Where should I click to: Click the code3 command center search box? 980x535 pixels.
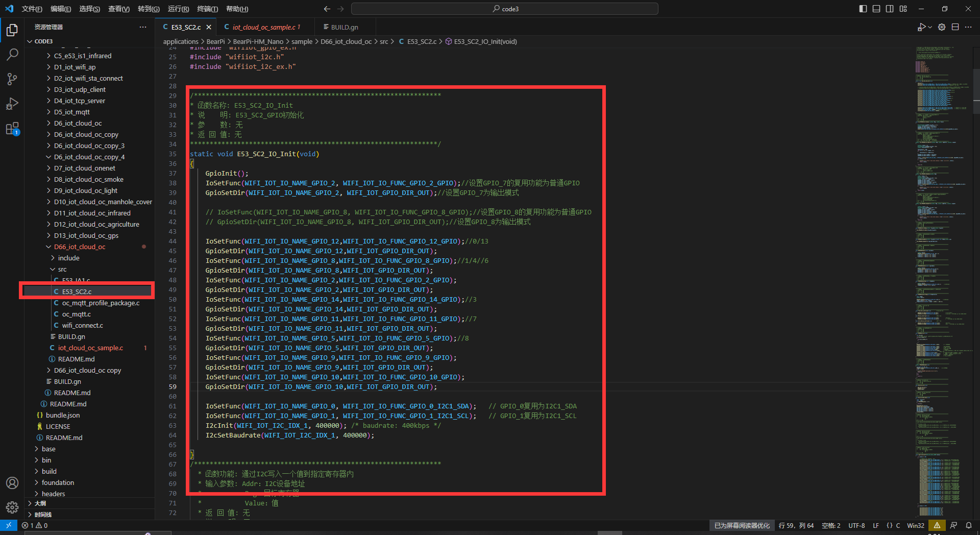point(504,9)
